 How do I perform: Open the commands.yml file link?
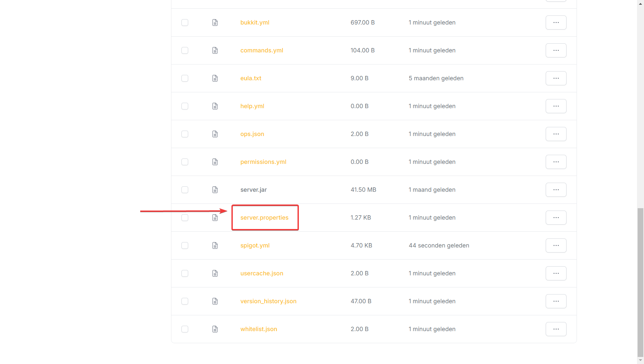[x=262, y=50]
